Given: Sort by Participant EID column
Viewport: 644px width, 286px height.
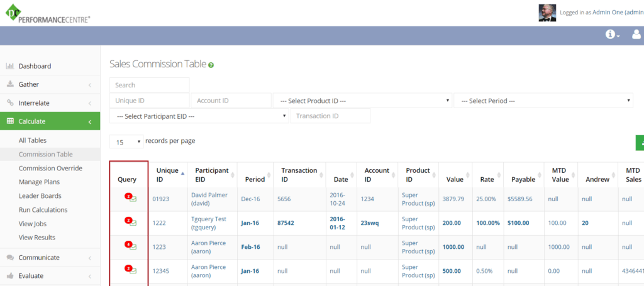Looking at the screenshot, I should pyautogui.click(x=233, y=175).
